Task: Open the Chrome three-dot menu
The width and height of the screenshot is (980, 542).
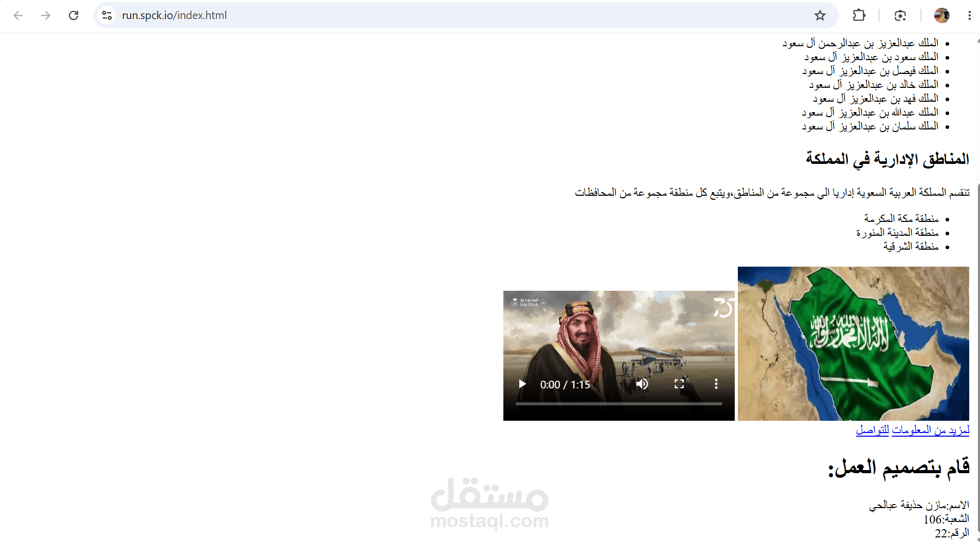Action: point(969,15)
